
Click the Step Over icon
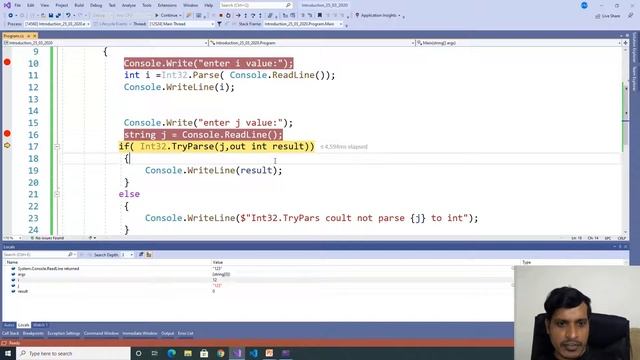pyautogui.click(x=253, y=16)
